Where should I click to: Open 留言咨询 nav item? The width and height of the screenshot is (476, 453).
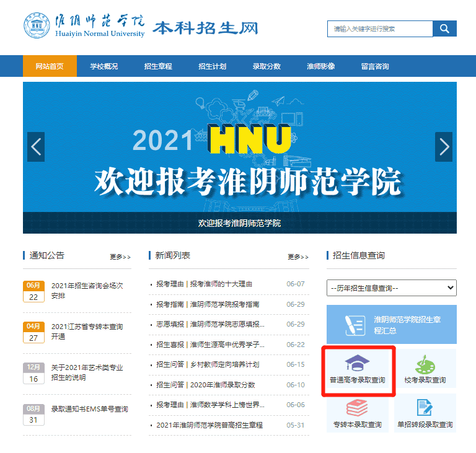pyautogui.click(x=375, y=66)
